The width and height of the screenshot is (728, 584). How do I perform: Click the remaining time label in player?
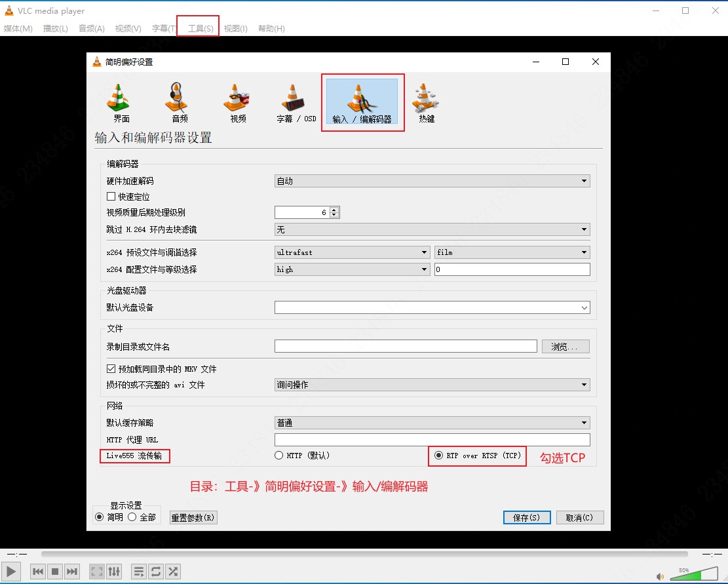coord(712,555)
